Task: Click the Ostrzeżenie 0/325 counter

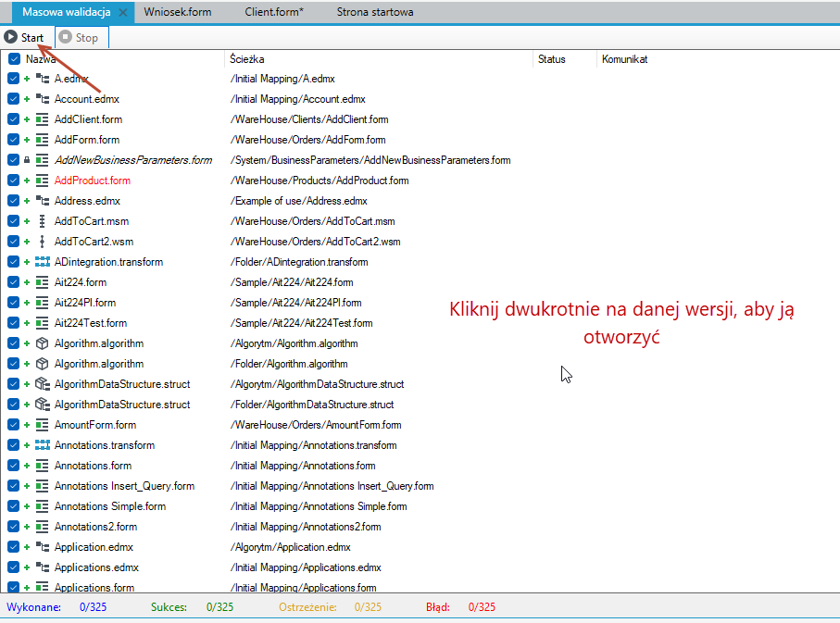Action: click(330, 607)
